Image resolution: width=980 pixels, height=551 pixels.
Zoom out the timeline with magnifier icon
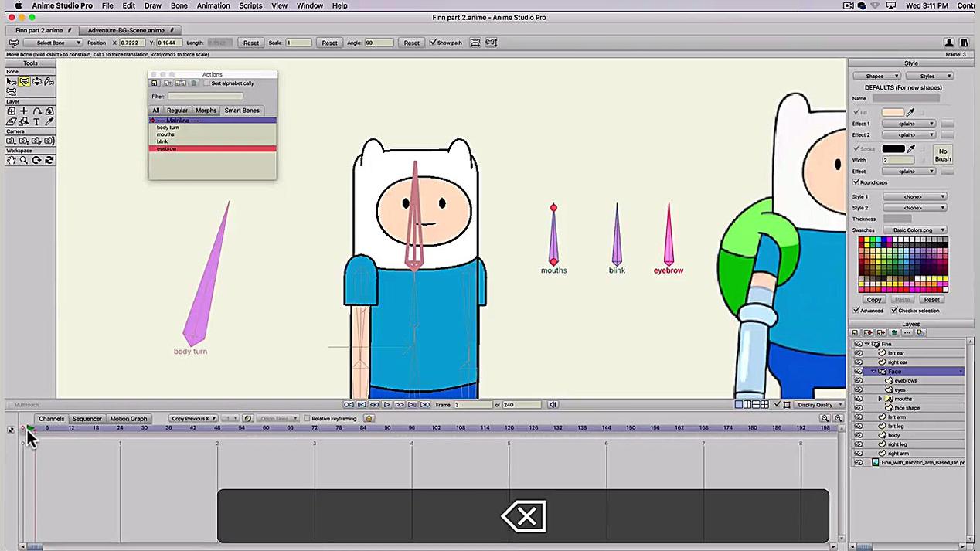click(825, 419)
